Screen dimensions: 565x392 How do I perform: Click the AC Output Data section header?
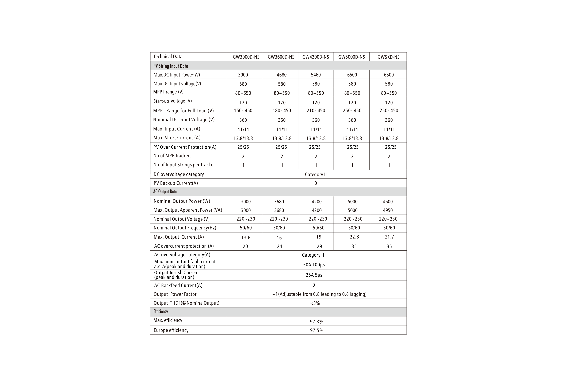[x=165, y=192]
